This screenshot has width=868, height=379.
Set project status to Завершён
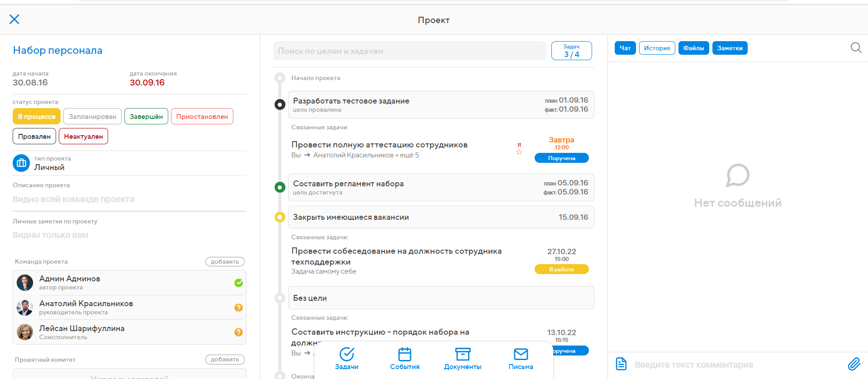coord(146,116)
